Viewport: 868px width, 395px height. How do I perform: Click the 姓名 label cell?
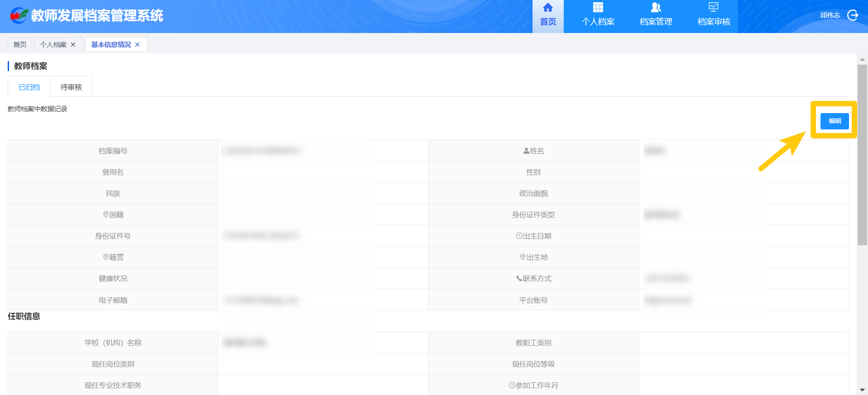tap(533, 151)
